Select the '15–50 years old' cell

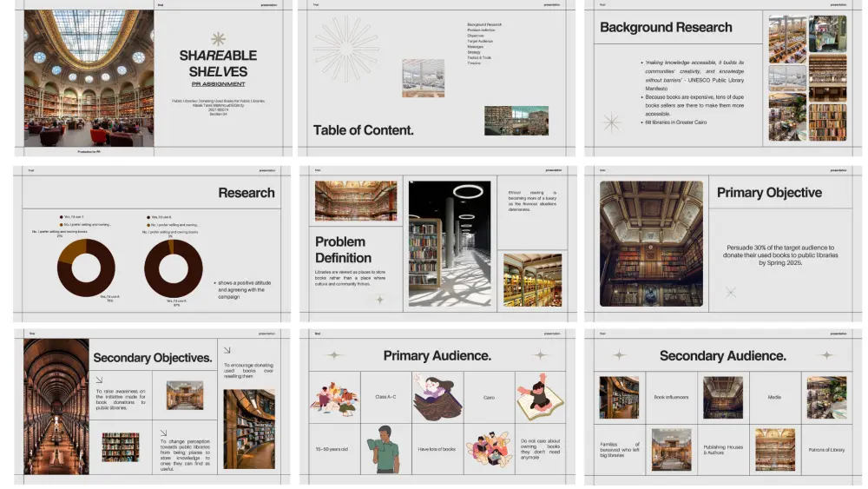(x=334, y=449)
